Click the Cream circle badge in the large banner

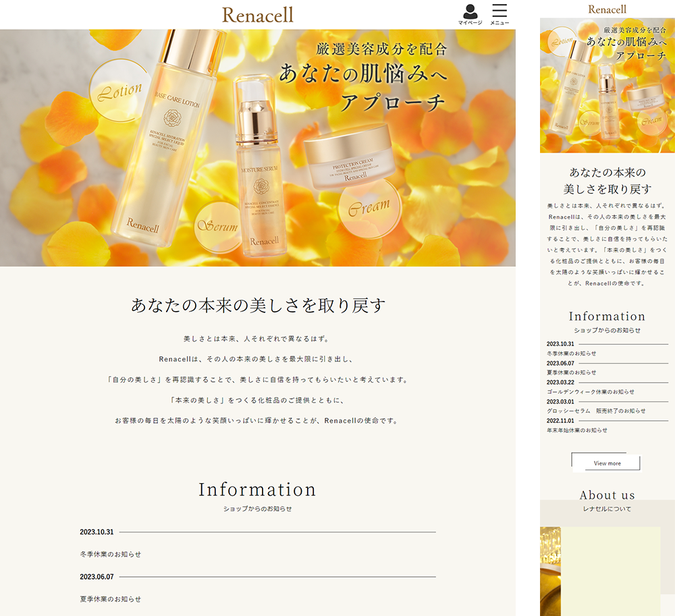[369, 207]
